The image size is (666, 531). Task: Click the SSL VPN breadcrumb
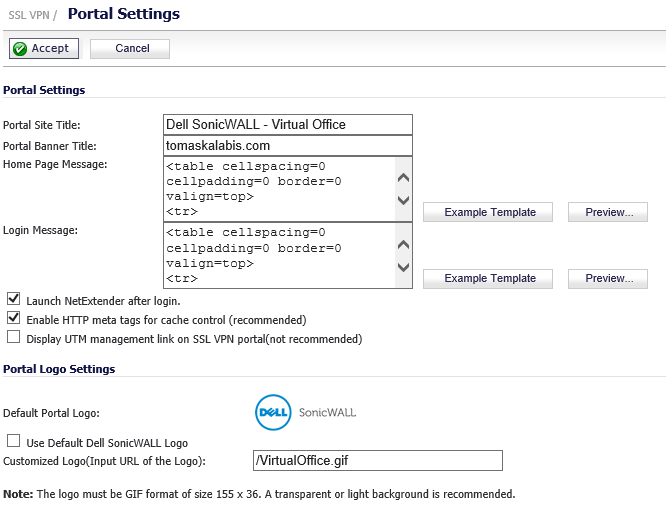(29, 15)
